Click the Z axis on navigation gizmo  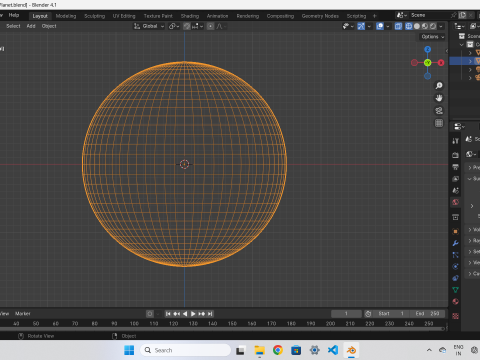[428, 49]
